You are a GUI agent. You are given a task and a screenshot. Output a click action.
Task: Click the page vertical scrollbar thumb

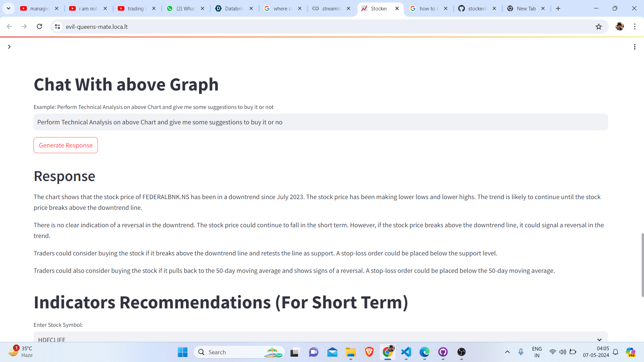coord(642,265)
